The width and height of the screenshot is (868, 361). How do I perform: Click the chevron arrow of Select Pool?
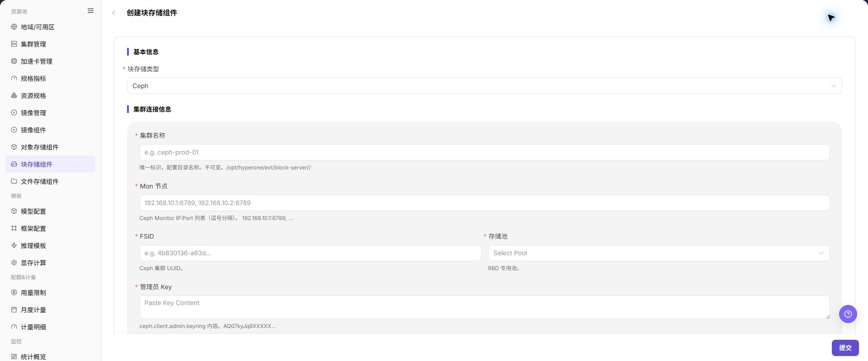point(821,253)
